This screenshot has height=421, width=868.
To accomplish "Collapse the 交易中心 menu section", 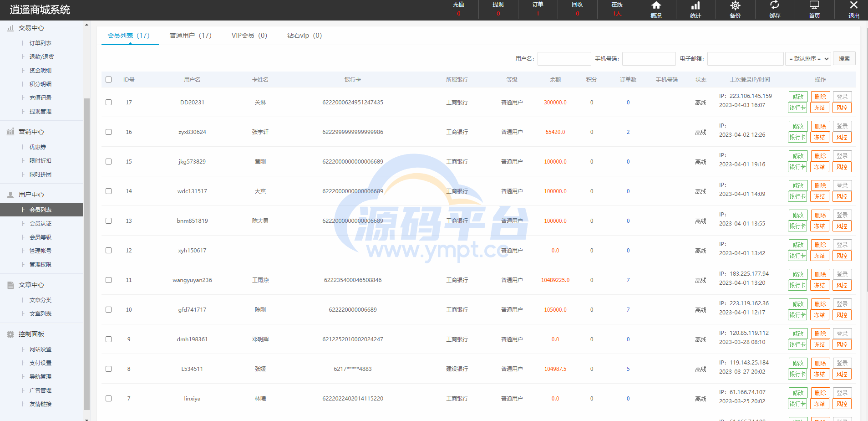I will point(31,28).
